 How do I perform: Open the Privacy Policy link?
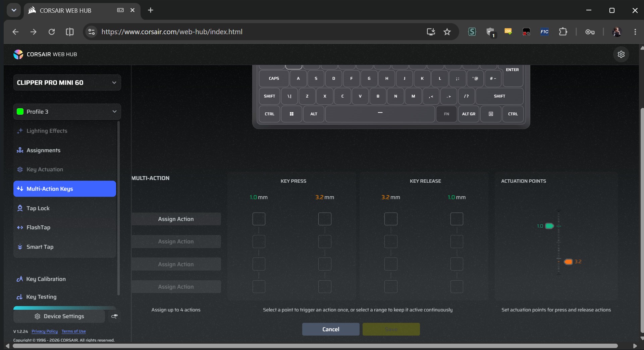[x=45, y=331]
